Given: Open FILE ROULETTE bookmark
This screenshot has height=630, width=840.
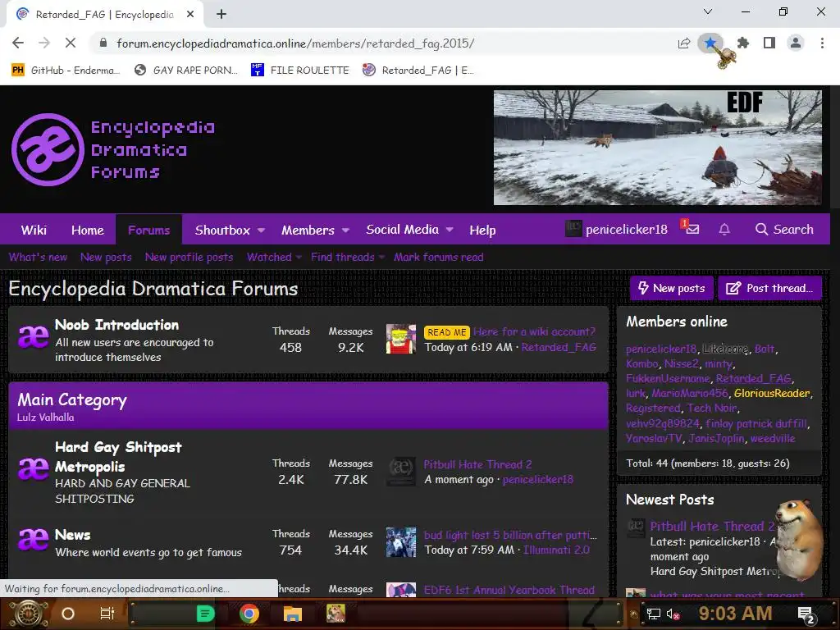Looking at the screenshot, I should click(300, 71).
